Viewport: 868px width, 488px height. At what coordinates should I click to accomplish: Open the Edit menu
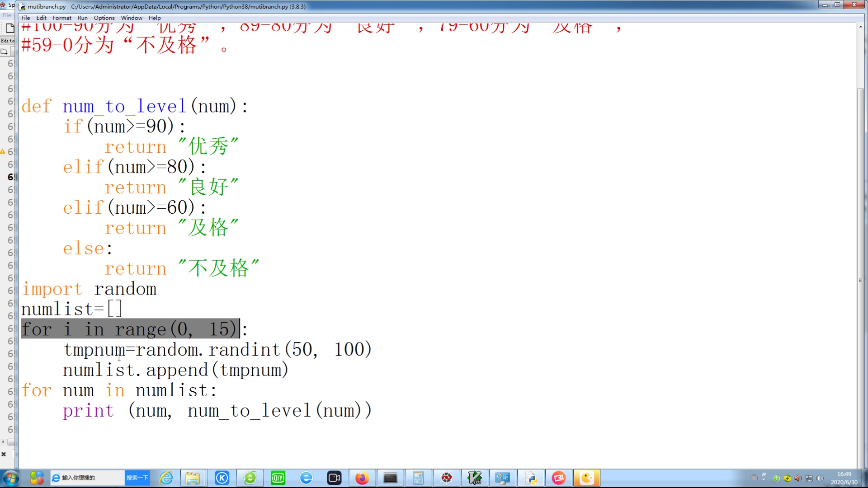(41, 18)
